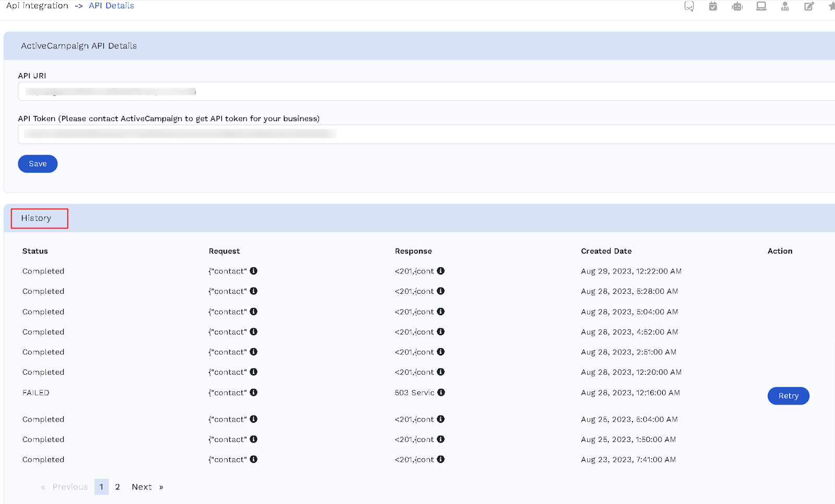Click the Save button
This screenshot has width=835, height=504.
coord(38,164)
